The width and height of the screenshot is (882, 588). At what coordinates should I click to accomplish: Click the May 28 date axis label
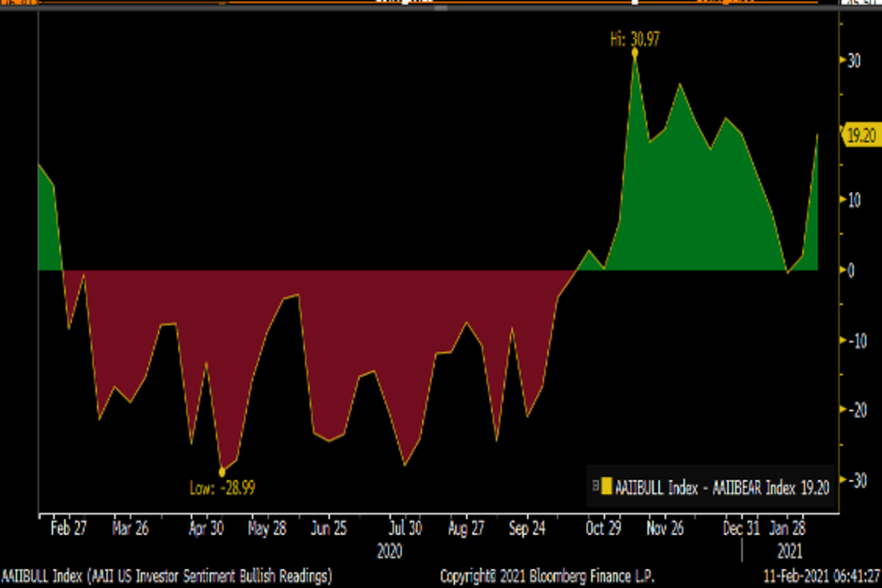point(268,528)
